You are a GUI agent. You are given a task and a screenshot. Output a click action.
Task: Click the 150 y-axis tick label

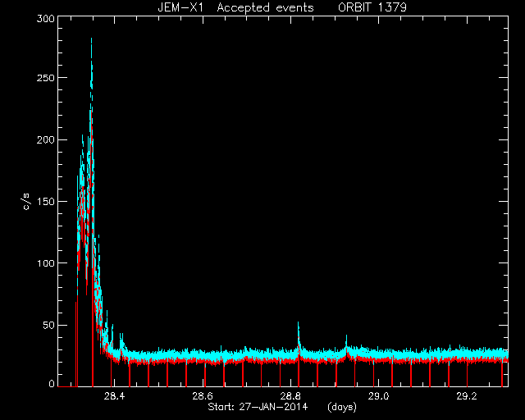46,201
